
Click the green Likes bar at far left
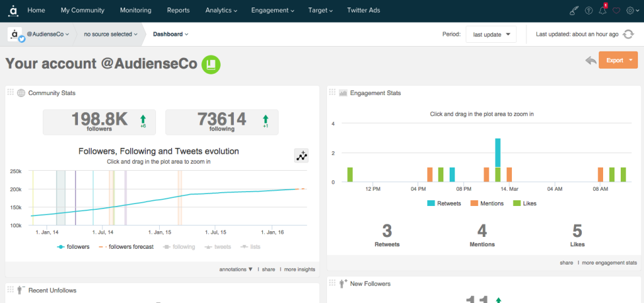tap(350, 174)
